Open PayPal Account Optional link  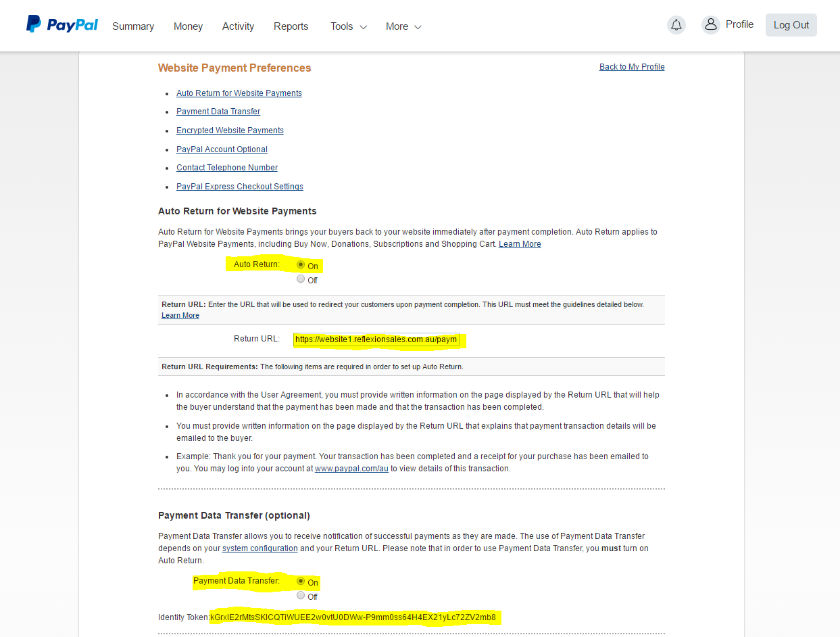tap(222, 149)
